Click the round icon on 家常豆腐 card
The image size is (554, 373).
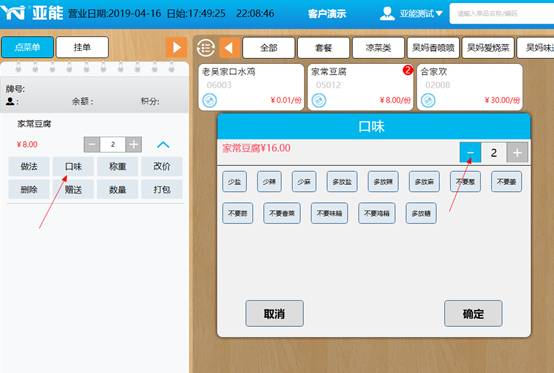[319, 100]
